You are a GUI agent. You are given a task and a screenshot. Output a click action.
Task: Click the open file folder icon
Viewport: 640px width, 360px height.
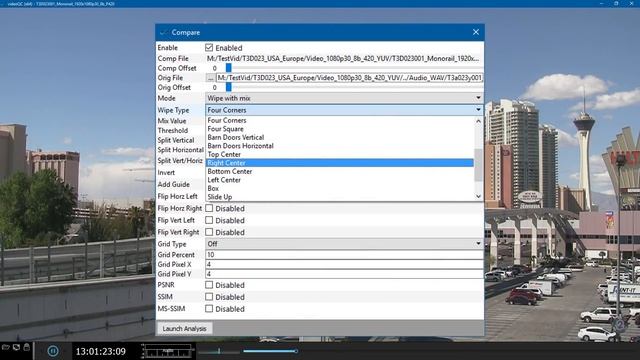tap(5, 347)
